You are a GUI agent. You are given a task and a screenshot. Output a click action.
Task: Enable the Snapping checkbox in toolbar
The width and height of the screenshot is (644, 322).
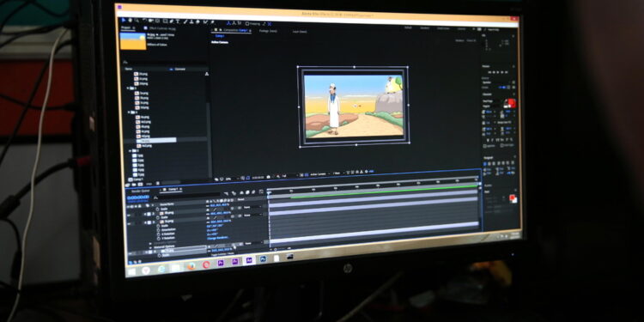coord(247,24)
